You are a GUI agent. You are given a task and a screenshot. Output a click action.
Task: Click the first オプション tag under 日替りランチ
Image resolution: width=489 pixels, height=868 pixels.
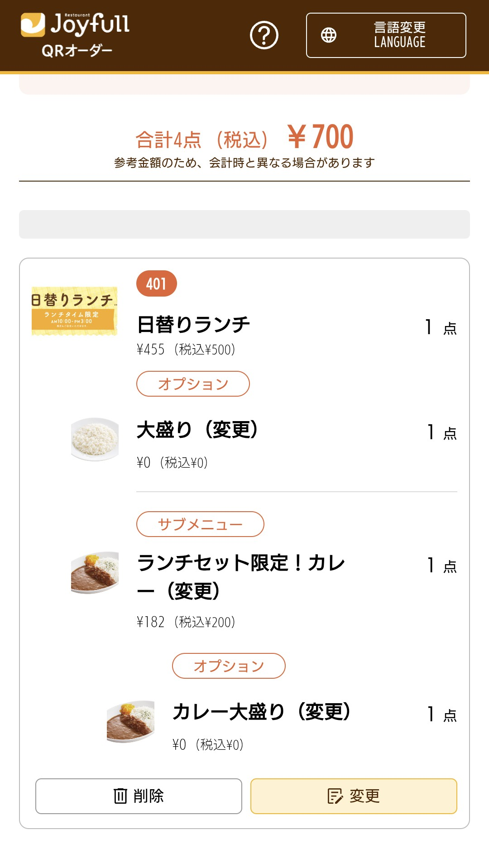(193, 384)
